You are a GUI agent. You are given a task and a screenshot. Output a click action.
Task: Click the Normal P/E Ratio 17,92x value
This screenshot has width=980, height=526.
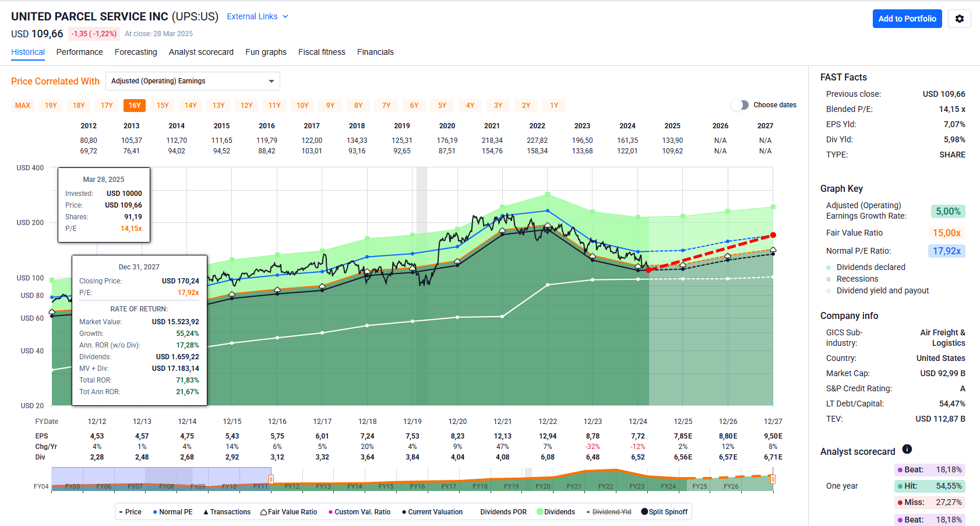click(x=946, y=251)
